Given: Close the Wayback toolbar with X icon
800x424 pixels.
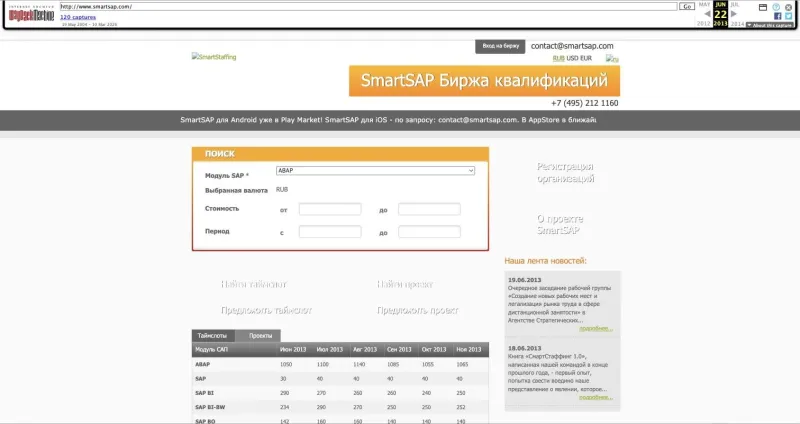Looking at the screenshot, I should (789, 7).
